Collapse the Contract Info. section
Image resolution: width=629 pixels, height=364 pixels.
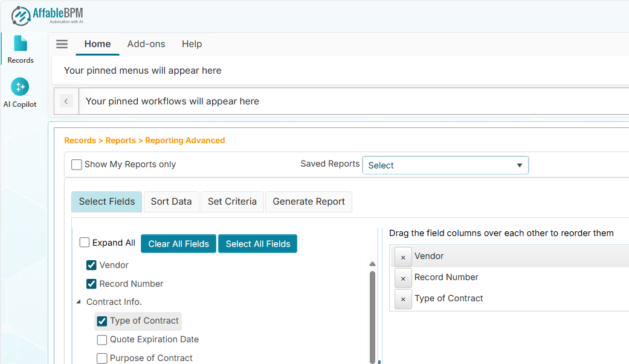78,301
